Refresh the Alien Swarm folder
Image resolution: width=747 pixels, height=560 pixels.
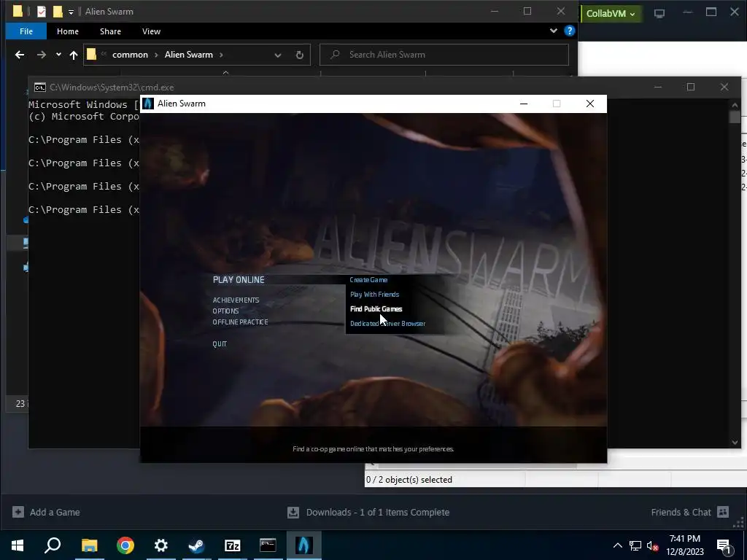[300, 55]
